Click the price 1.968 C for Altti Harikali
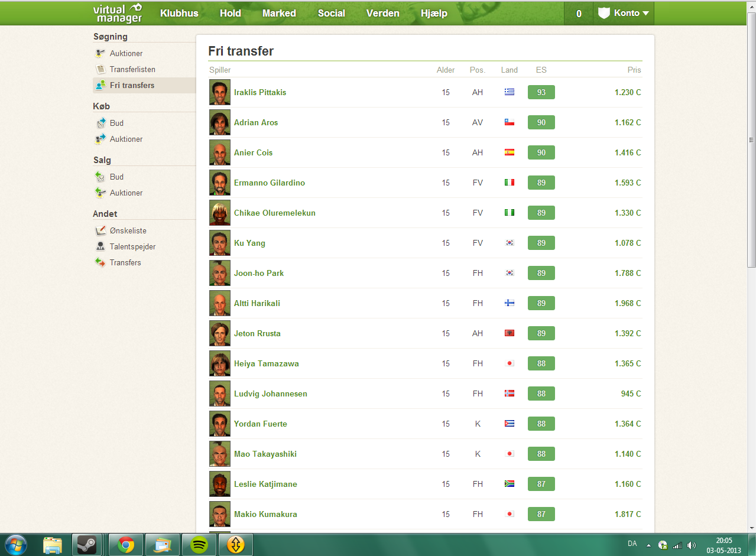 (x=628, y=303)
